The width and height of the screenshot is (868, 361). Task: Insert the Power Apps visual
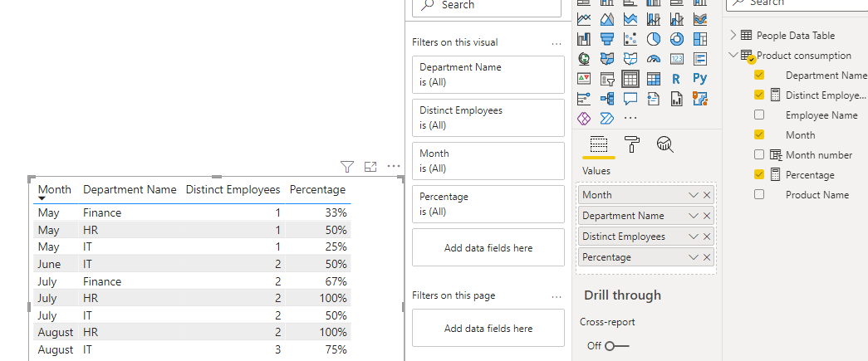tap(584, 119)
